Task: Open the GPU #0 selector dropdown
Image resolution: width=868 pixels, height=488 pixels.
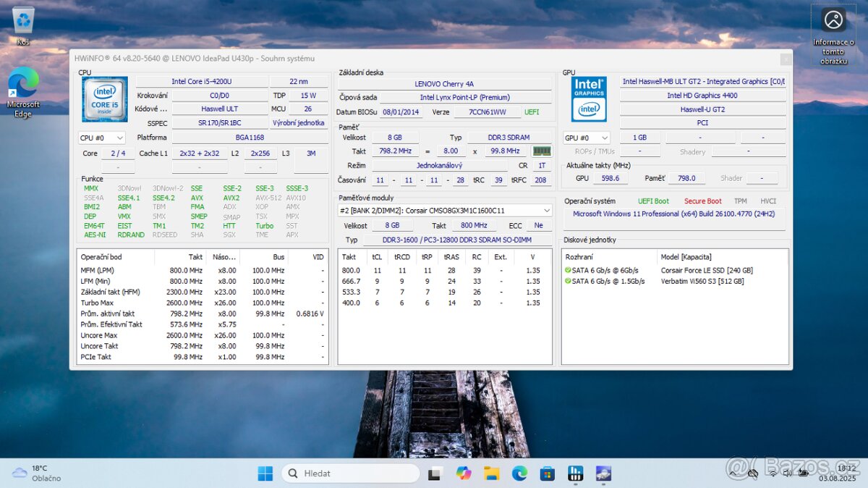Action: [586, 138]
